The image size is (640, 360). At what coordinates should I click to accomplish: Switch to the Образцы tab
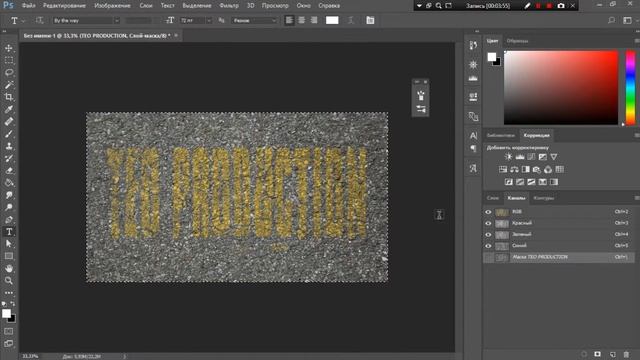coord(517,41)
